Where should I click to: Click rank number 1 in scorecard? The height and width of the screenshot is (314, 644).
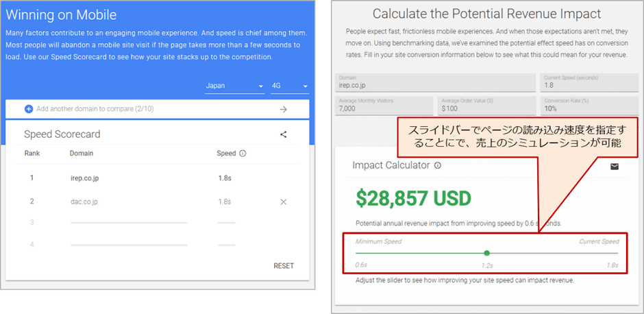point(32,178)
